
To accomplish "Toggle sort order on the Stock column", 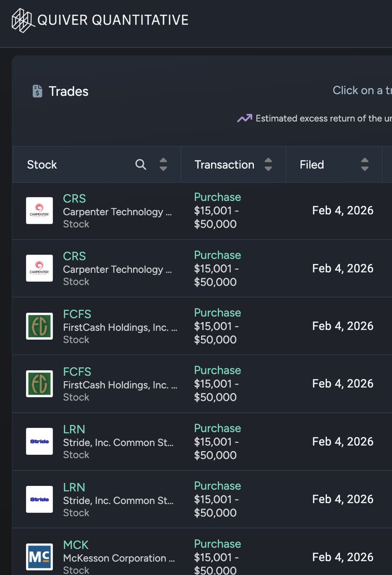I will (x=163, y=164).
